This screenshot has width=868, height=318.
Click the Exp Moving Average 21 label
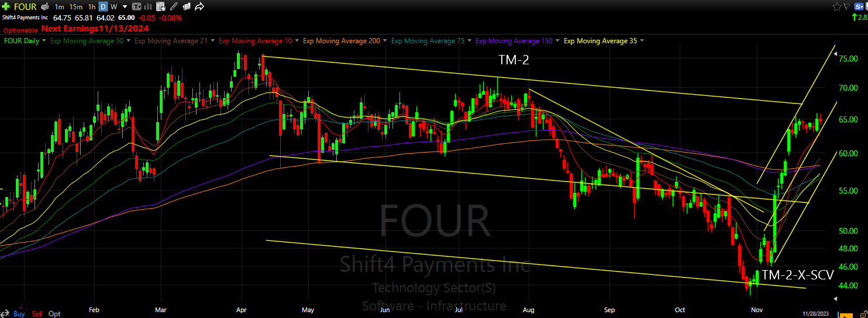coord(171,41)
